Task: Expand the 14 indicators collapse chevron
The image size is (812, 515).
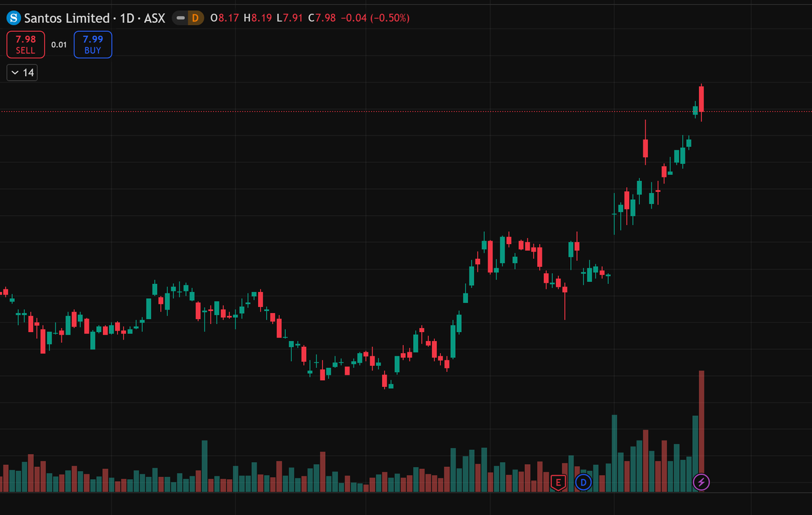Action: [22, 73]
